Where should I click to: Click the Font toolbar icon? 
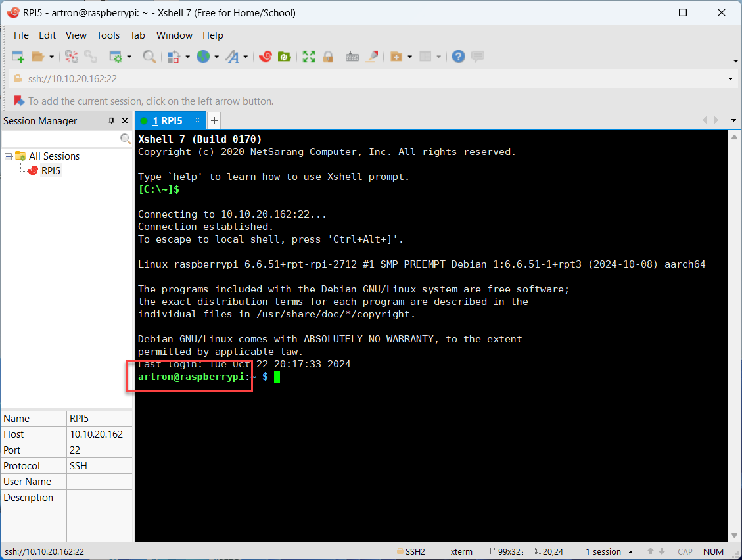coord(232,57)
